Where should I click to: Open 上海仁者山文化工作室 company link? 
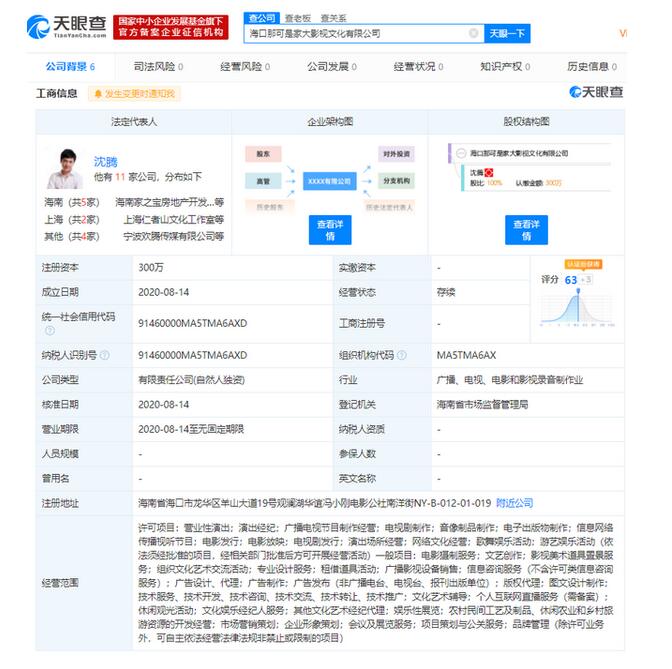tap(174, 219)
